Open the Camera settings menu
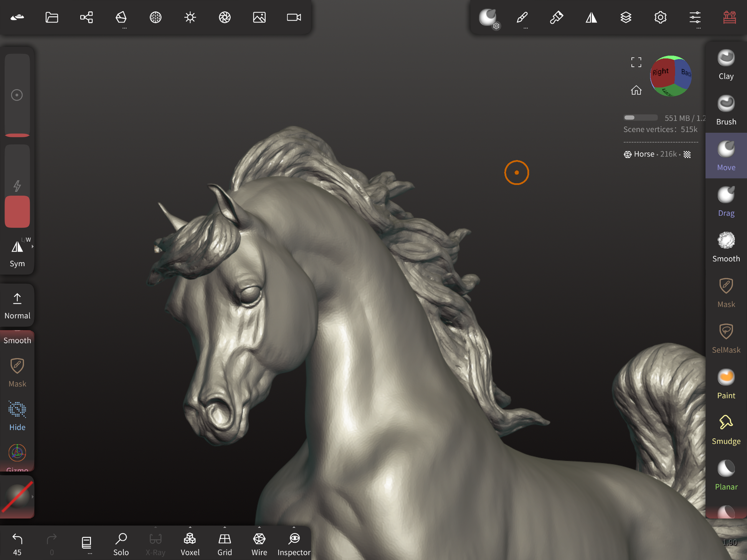747x560 pixels. pos(294,17)
